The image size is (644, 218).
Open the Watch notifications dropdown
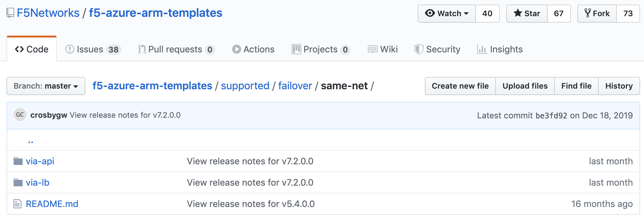pyautogui.click(x=447, y=14)
